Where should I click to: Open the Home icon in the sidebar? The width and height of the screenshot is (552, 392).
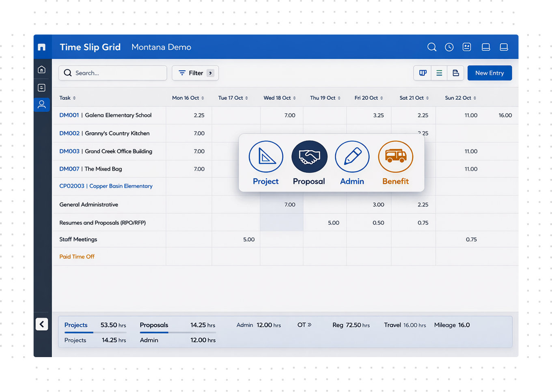(41, 69)
